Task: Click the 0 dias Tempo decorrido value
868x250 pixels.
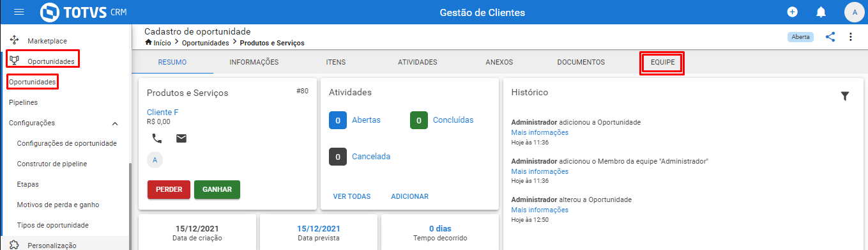Action: pyautogui.click(x=439, y=228)
